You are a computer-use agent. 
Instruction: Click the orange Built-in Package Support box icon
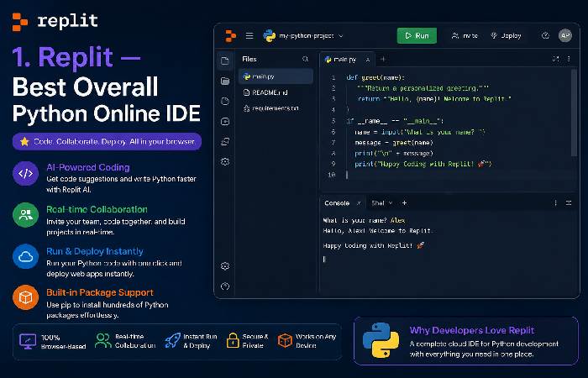[x=25, y=297]
